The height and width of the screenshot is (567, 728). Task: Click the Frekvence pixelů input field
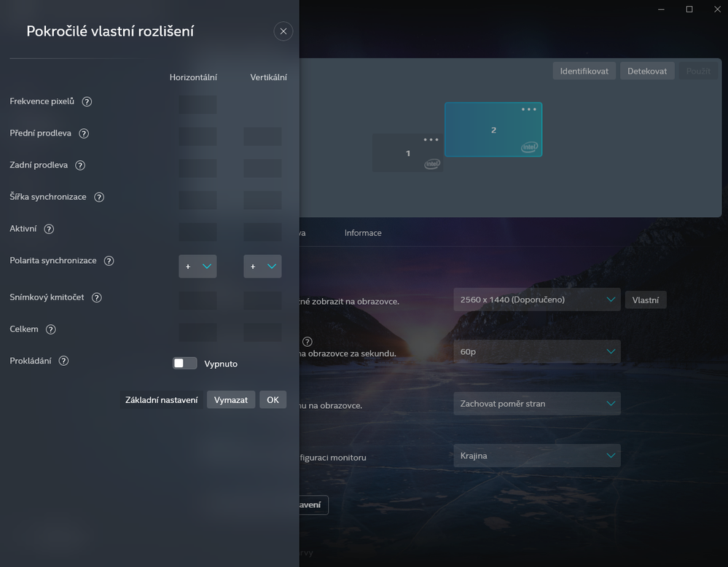(x=197, y=104)
